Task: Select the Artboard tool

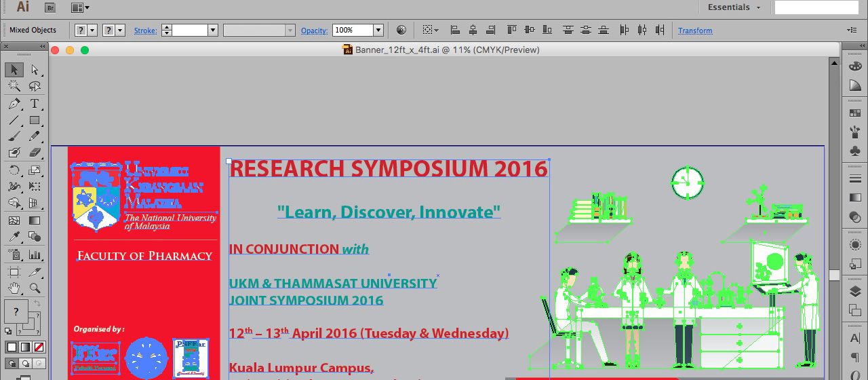Action: [x=14, y=272]
